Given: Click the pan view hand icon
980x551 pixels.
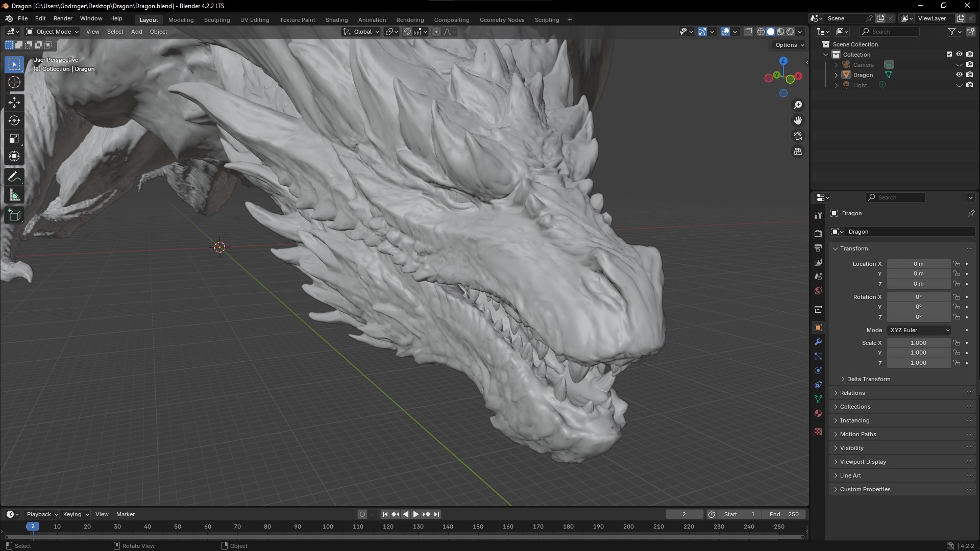Looking at the screenshot, I should point(798,120).
